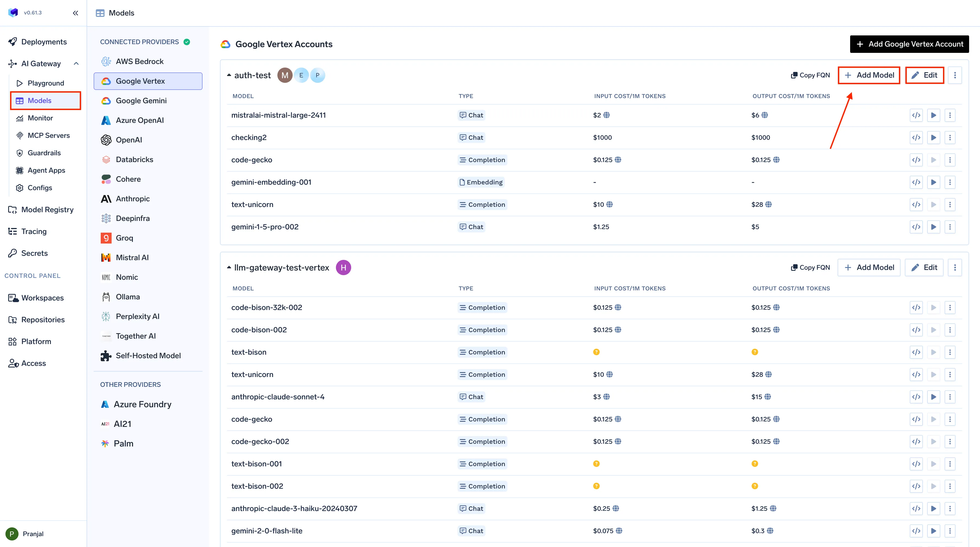Edit the auth-test account
Screen dimensions: 980x547
pyautogui.click(x=924, y=75)
